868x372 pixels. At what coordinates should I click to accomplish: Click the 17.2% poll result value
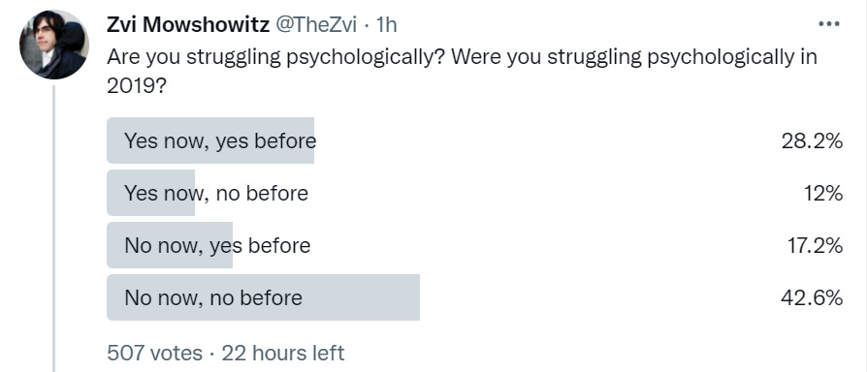tap(815, 245)
